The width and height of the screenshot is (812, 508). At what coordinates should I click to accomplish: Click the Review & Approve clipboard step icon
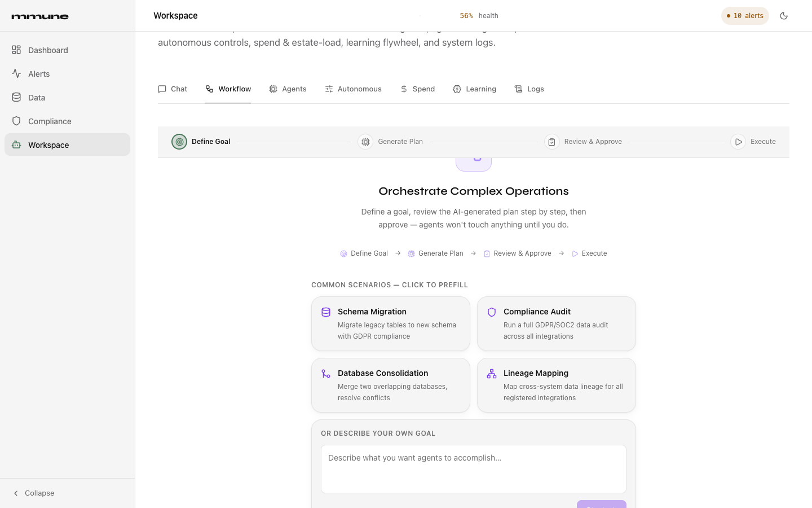(551, 142)
